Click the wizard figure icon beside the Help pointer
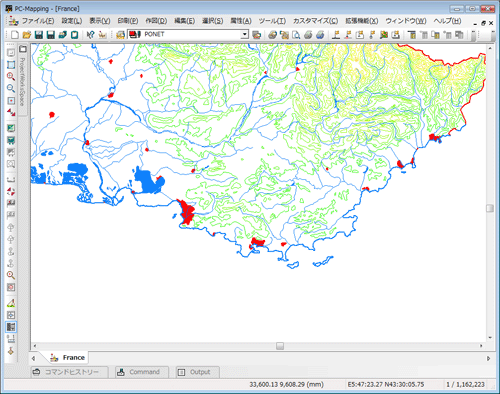This screenshot has height=394, width=500. pos(102,34)
